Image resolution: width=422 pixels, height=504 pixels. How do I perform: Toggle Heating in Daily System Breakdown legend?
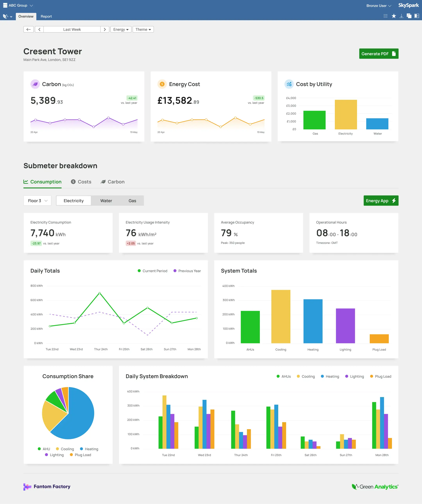pyautogui.click(x=330, y=376)
